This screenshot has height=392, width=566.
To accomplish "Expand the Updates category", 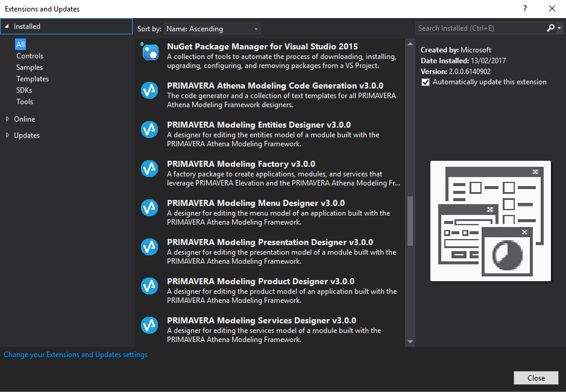I will (x=8, y=135).
